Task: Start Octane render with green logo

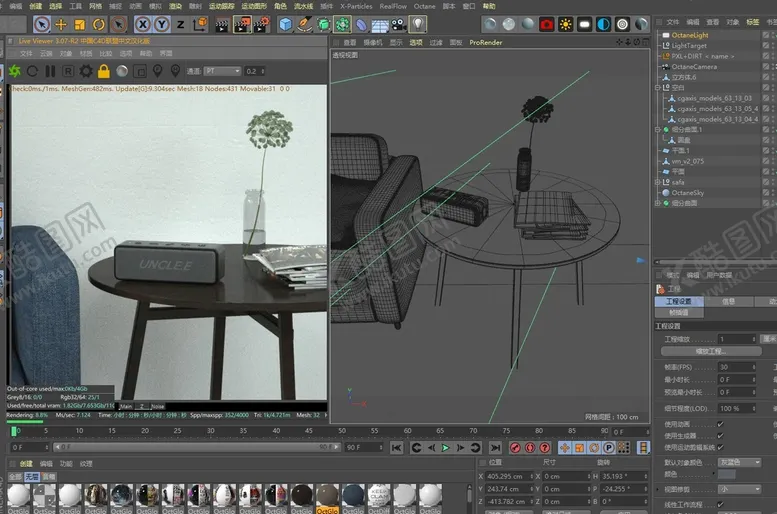Action: pyautogui.click(x=14, y=71)
